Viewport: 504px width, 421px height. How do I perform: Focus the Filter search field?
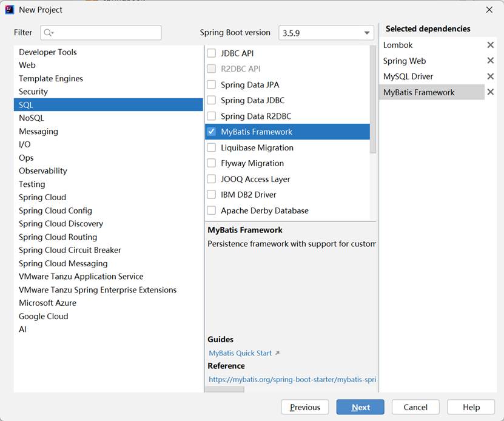[x=101, y=33]
